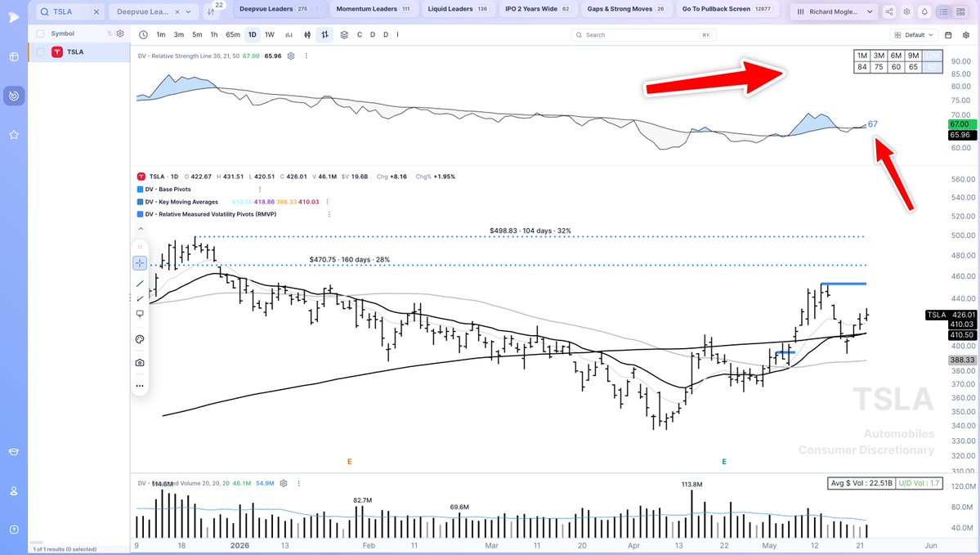Open the user profile icon in the sidebar

click(14, 491)
